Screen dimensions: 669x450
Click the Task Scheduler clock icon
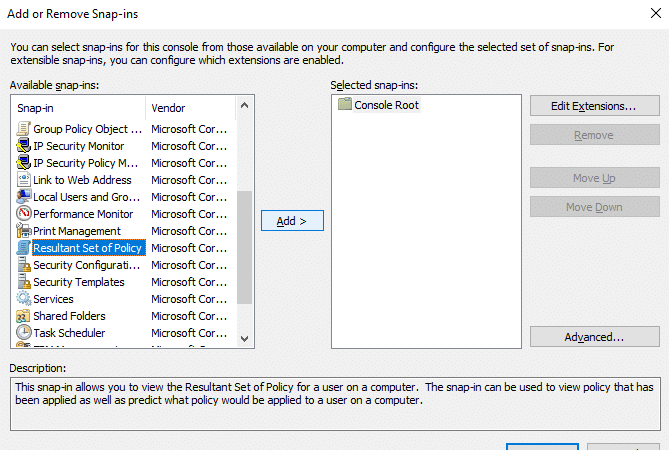23,333
